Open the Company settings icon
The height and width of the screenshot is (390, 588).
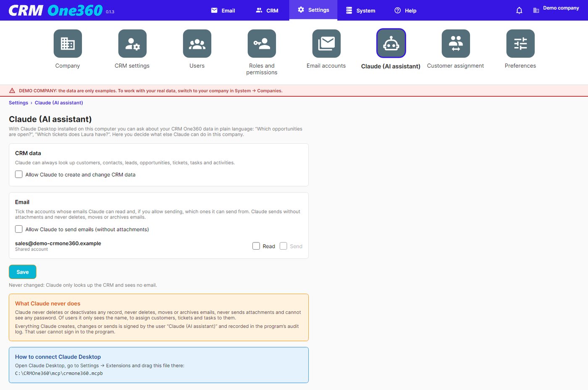coord(68,44)
